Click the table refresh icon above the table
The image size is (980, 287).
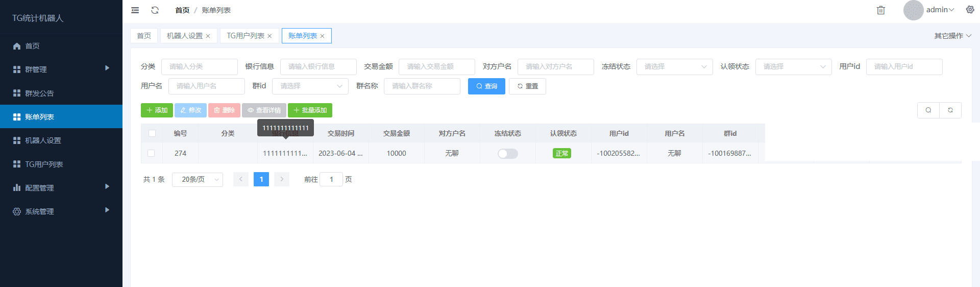[x=950, y=110]
